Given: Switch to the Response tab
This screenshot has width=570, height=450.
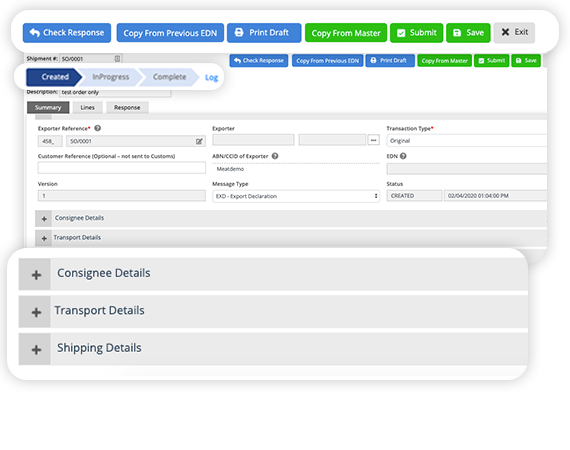Looking at the screenshot, I should click(x=127, y=108).
